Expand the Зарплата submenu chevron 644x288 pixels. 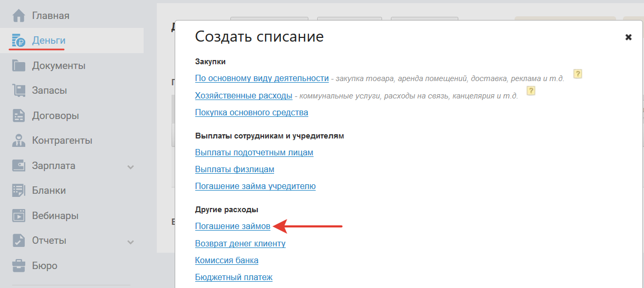pos(130,167)
